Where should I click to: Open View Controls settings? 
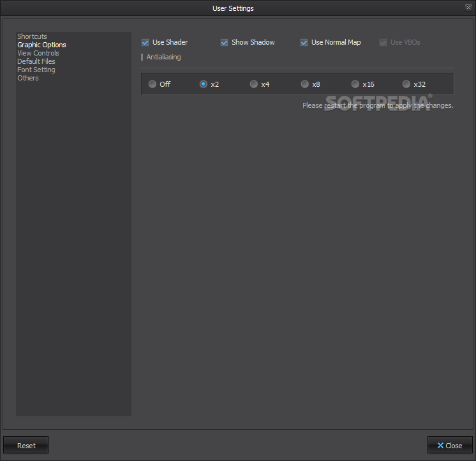pos(38,53)
